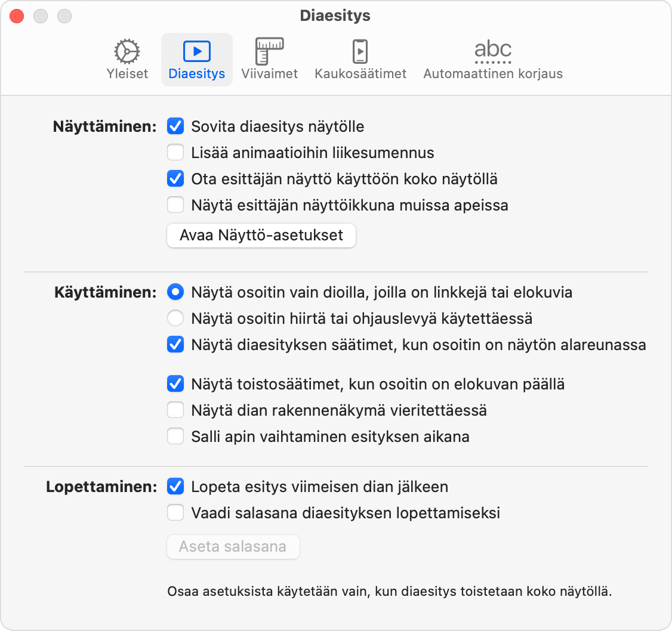The width and height of the screenshot is (672, 631).
Task: Enable Näytä dian rakennenäkymä vieritettäessä
Action: point(175,410)
